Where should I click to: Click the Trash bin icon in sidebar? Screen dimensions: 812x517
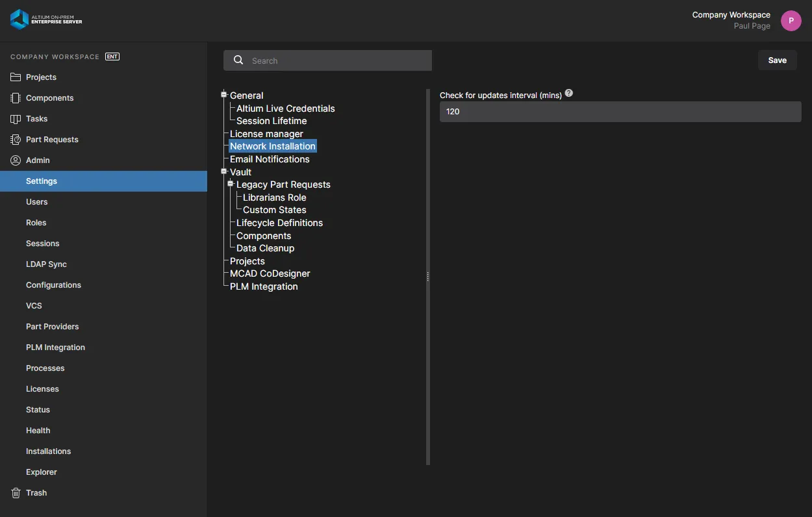16,493
